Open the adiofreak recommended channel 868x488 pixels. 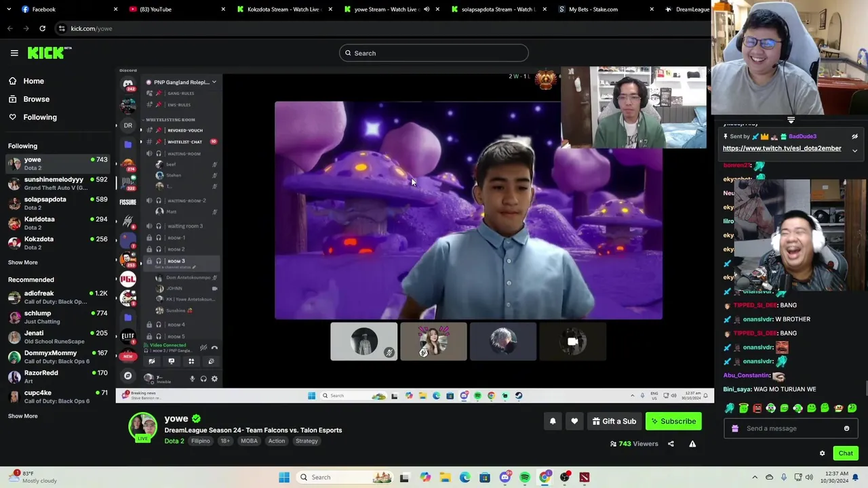pos(58,298)
